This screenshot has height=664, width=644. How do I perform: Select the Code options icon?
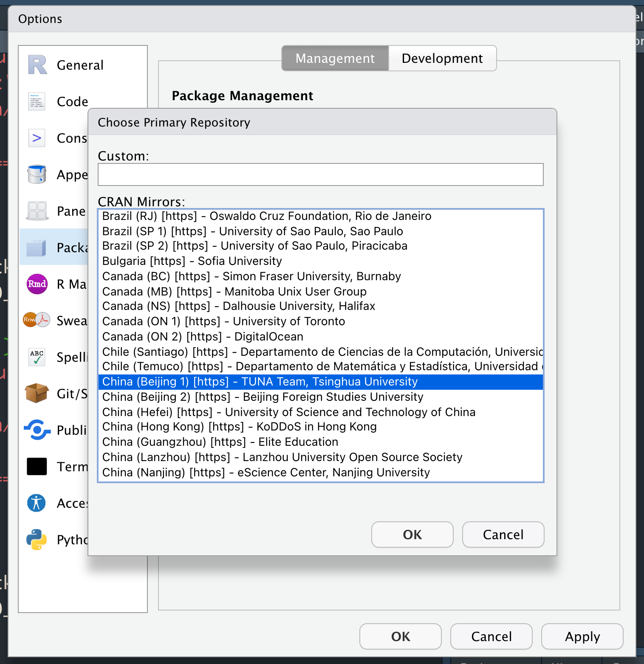pyautogui.click(x=37, y=101)
